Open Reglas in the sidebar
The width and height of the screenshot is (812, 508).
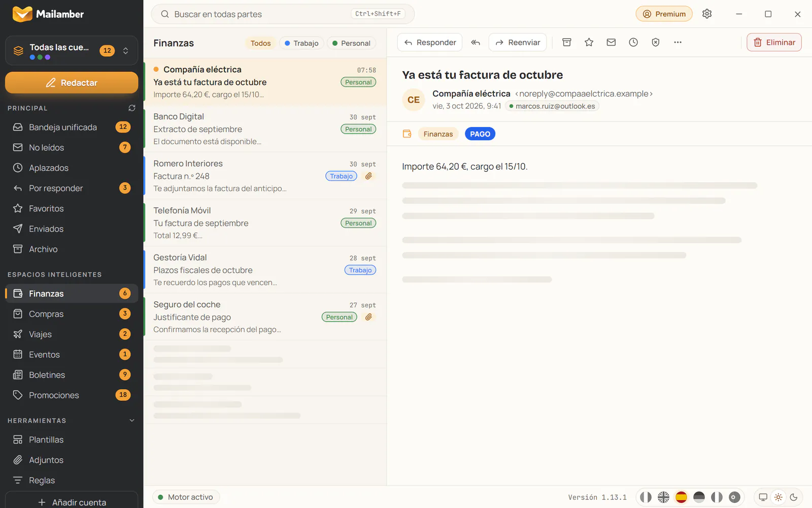tap(71, 480)
